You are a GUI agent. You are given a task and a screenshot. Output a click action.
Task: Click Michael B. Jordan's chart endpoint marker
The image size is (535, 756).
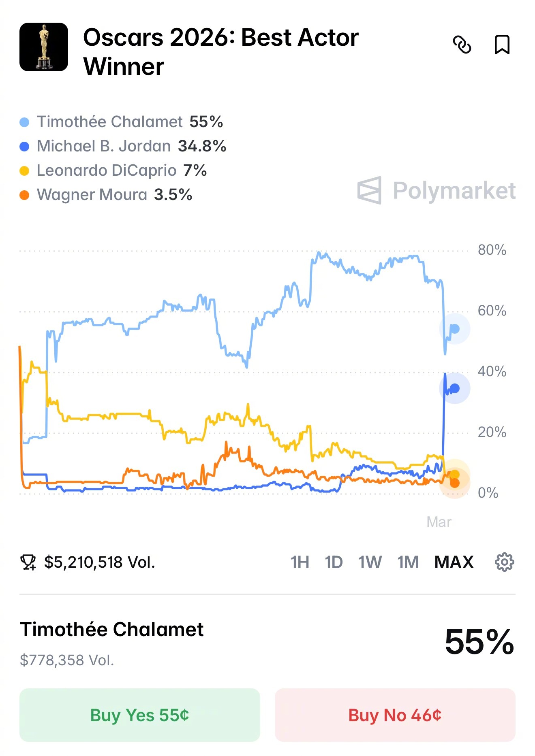point(455,388)
